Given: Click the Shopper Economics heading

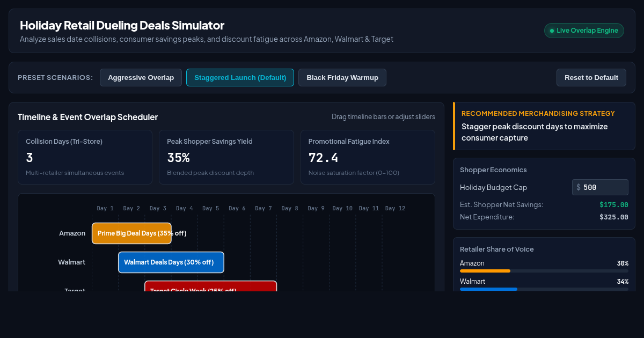Looking at the screenshot, I should [x=493, y=170].
